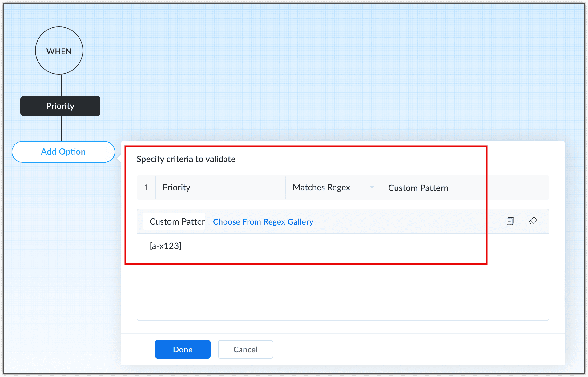Click the Specify criteria to validate heading
Screen dimensions: 588x377
(x=186, y=159)
